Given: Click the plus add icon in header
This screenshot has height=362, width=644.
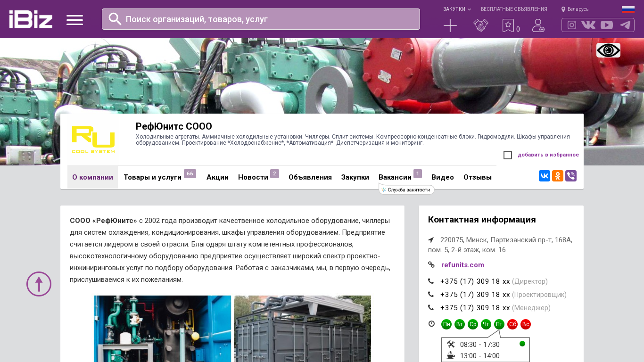Looking at the screenshot, I should [450, 25].
